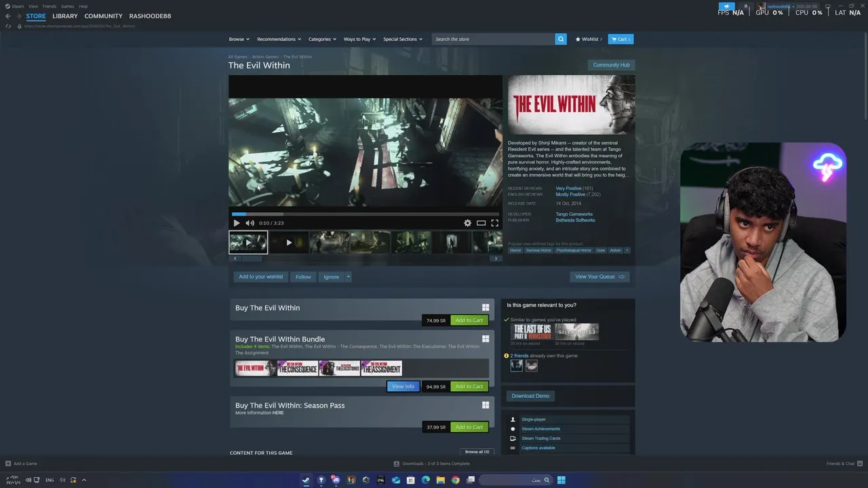Open Downloads status at the bottom
Image resolution: width=868 pixels, height=488 pixels.
click(x=432, y=464)
